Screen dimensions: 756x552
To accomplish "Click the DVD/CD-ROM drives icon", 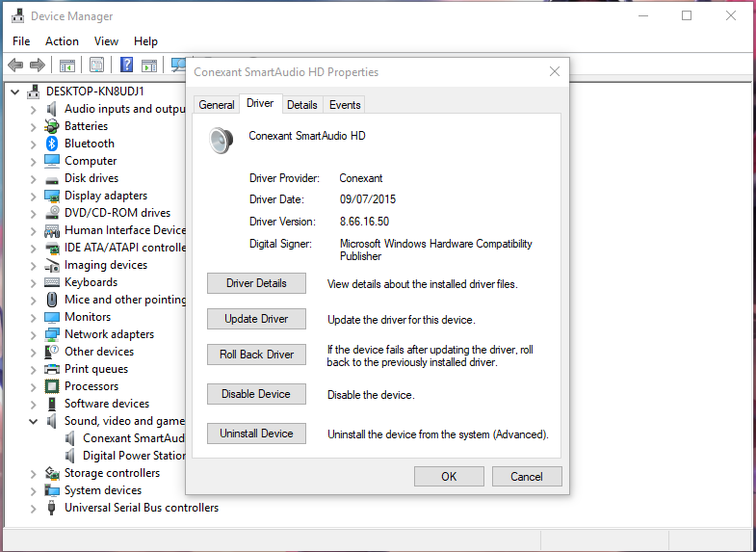I will click(52, 213).
